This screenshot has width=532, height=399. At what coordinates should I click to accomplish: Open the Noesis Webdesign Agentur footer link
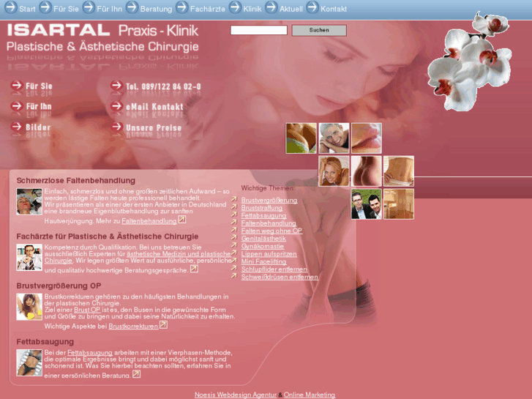[236, 395]
